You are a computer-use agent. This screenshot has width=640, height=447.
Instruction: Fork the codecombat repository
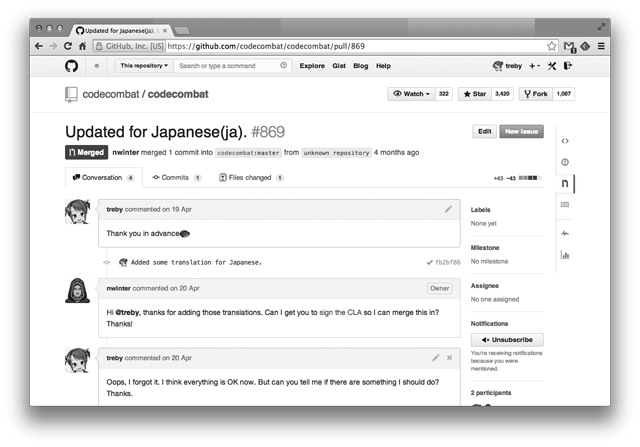point(536,94)
